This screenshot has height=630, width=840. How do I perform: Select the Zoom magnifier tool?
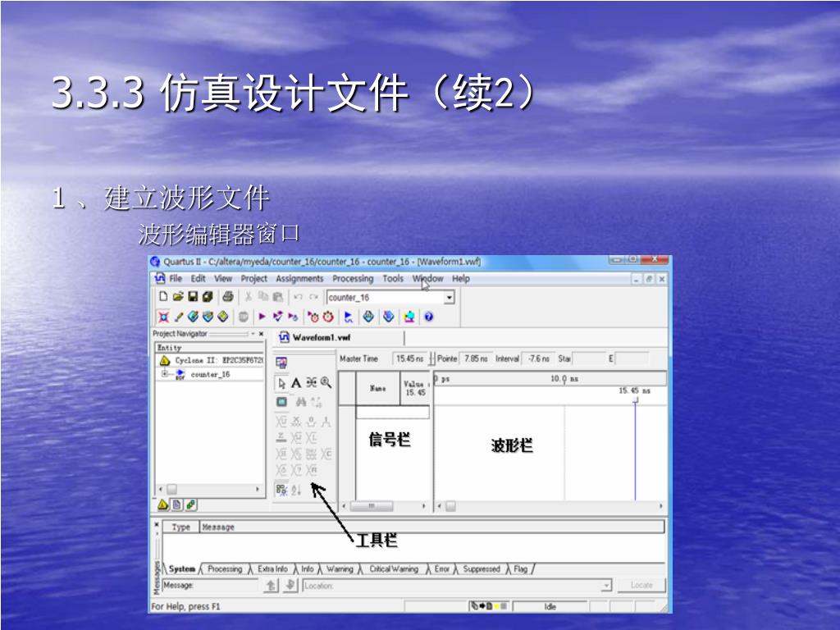click(326, 382)
